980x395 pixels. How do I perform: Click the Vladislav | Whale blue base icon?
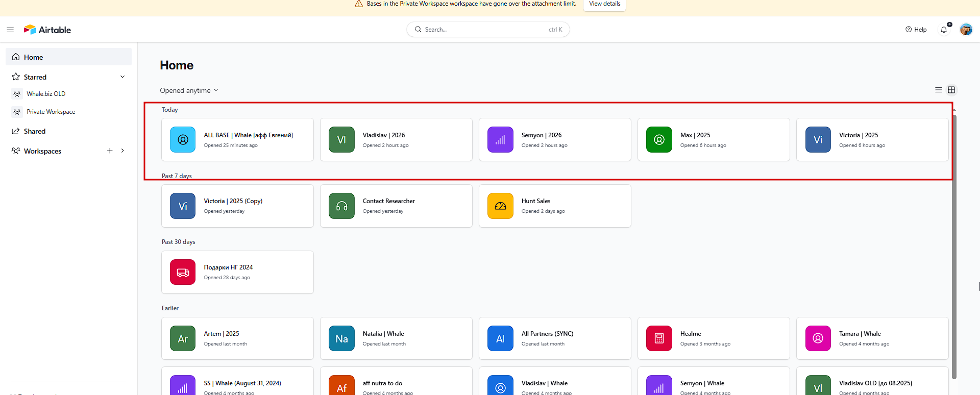(x=500, y=385)
